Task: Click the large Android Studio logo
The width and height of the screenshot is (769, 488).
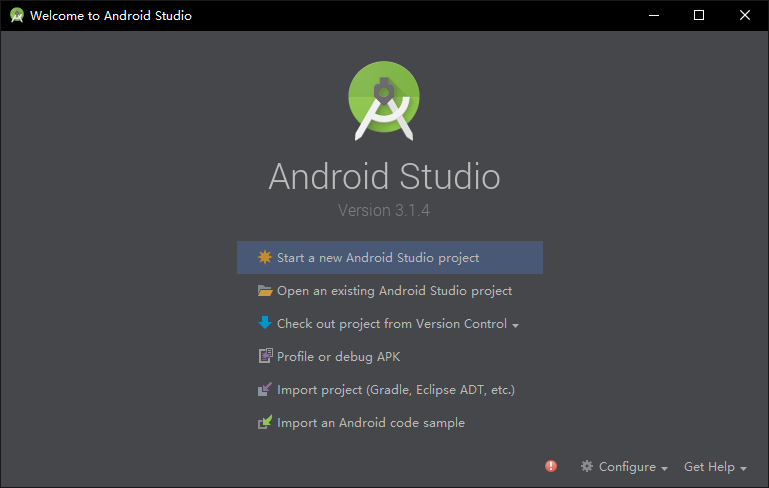Action: [x=384, y=101]
